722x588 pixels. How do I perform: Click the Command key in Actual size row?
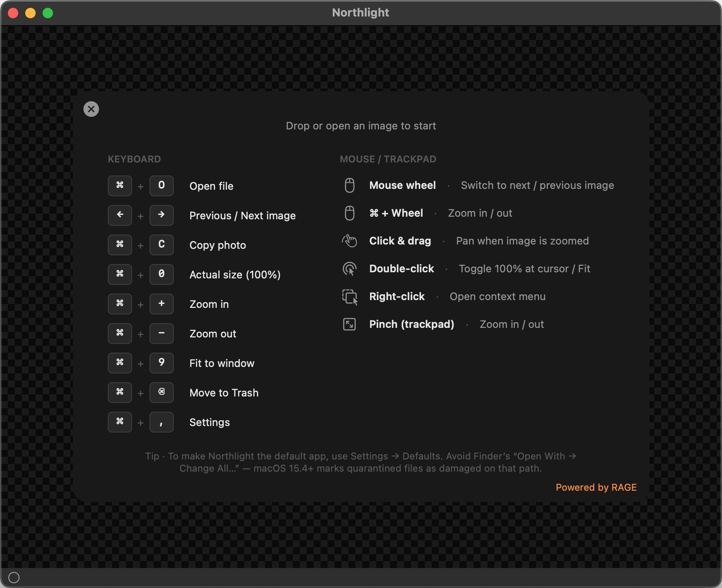pyautogui.click(x=120, y=274)
